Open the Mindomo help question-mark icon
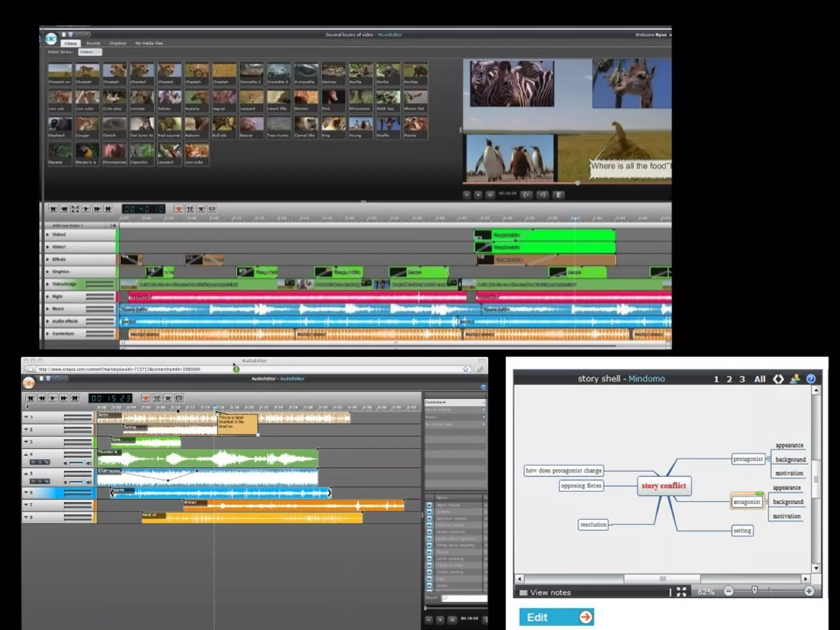 coord(811,379)
